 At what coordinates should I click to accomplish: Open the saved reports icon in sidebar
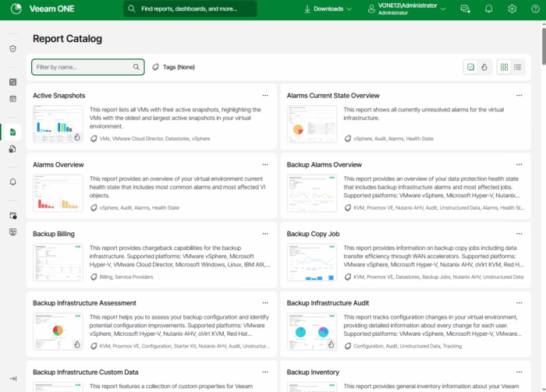tap(13, 149)
